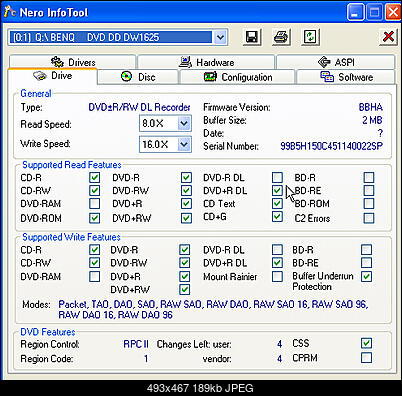Screen dimensions: 402x396
Task: Switch to the Drivers tab
Action: point(73,62)
